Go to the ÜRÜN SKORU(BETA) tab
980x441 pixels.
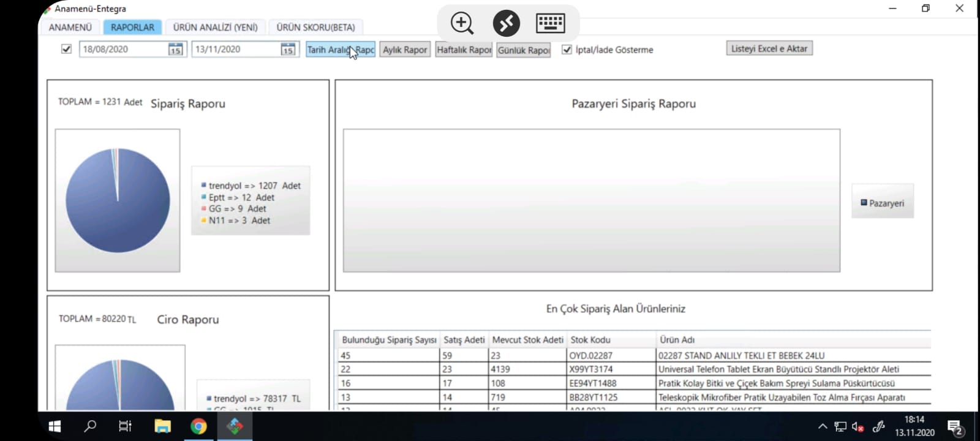[315, 27]
